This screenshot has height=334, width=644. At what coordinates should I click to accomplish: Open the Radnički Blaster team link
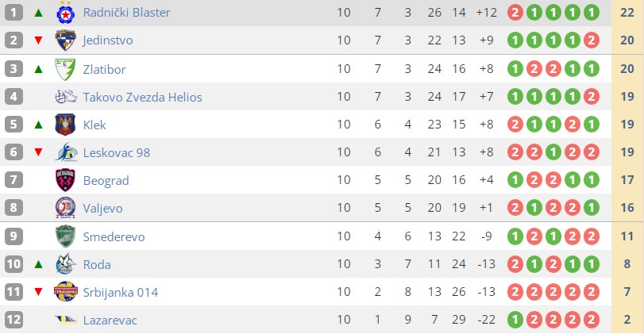126,13
